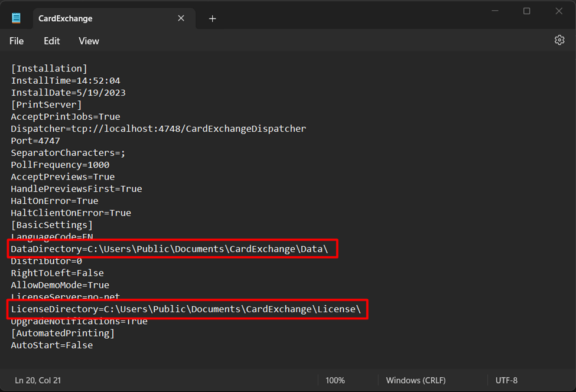576x392 pixels.
Task: Click the [Installation] section line
Action: [x=49, y=68]
